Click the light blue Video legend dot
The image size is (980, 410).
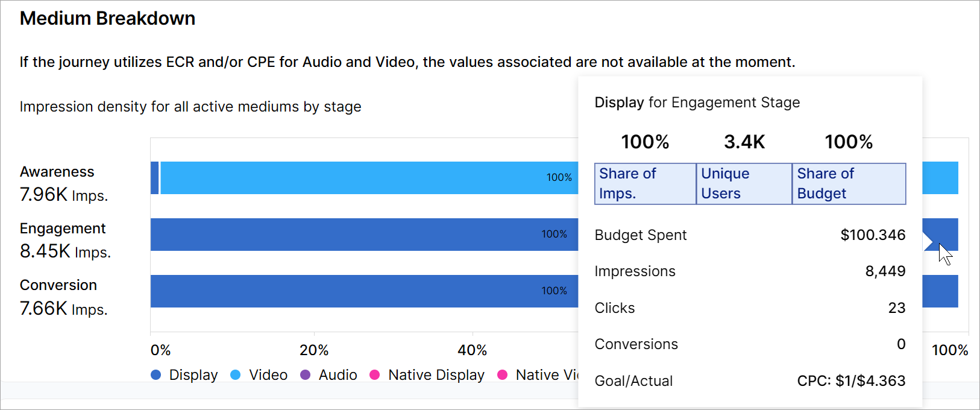tap(236, 375)
